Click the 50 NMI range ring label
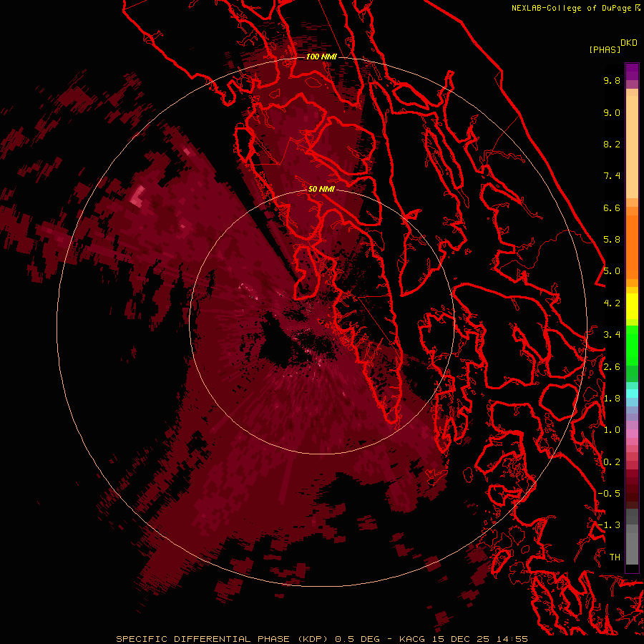644x644 pixels. 321,189
